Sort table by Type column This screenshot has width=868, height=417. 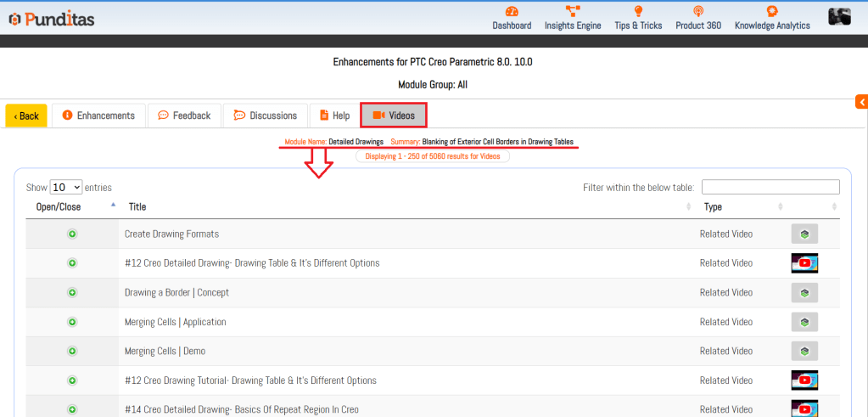pos(713,206)
